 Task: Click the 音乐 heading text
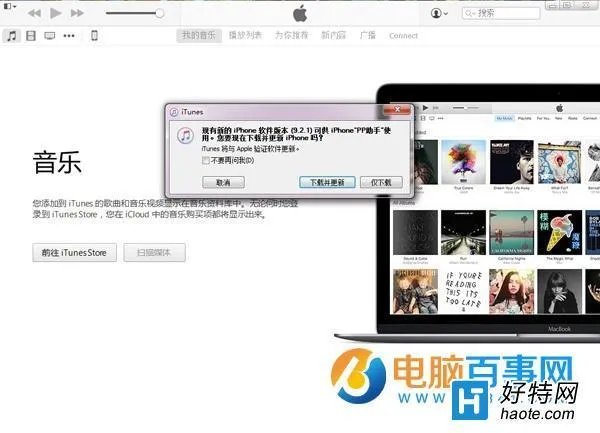(x=57, y=162)
